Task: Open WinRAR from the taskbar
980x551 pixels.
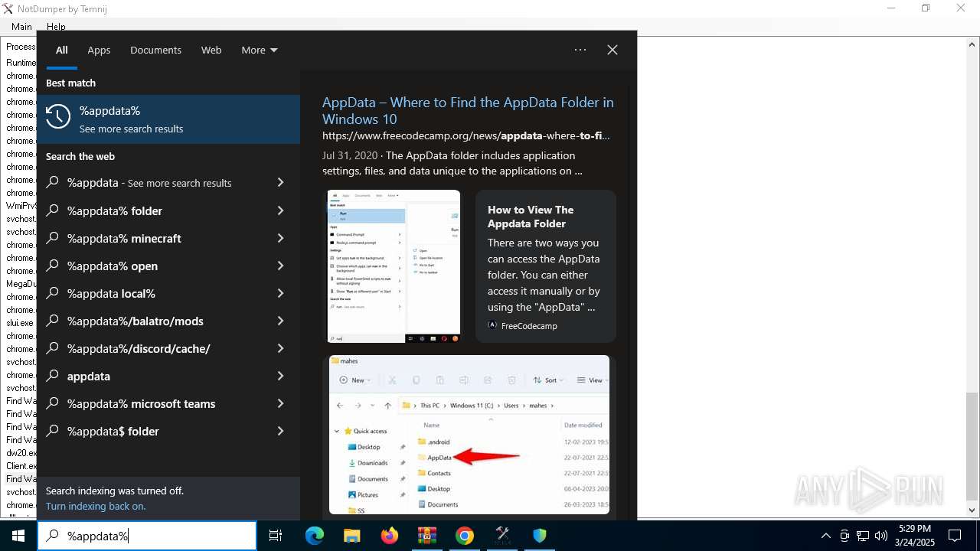Action: 426,536
